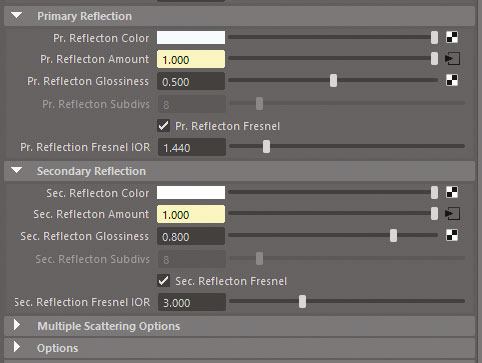Click the Sec. Reflecton Glossiness value field
The image size is (482, 363).
[191, 236]
